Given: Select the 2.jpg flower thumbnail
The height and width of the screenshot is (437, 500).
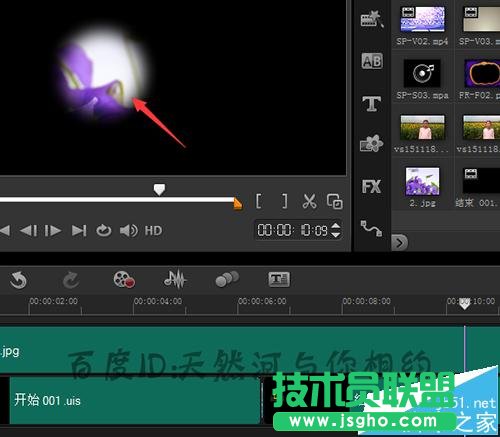Looking at the screenshot, I should tap(422, 181).
